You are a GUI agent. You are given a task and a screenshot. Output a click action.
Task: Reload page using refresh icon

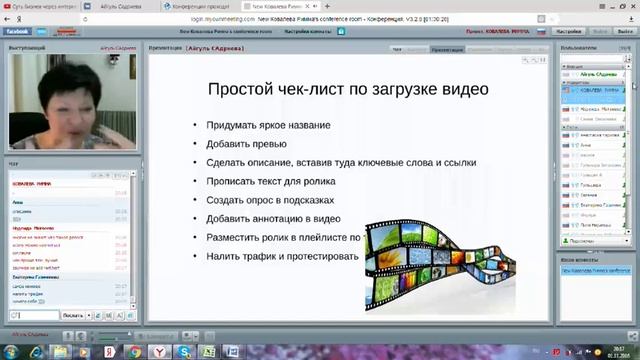[85, 19]
